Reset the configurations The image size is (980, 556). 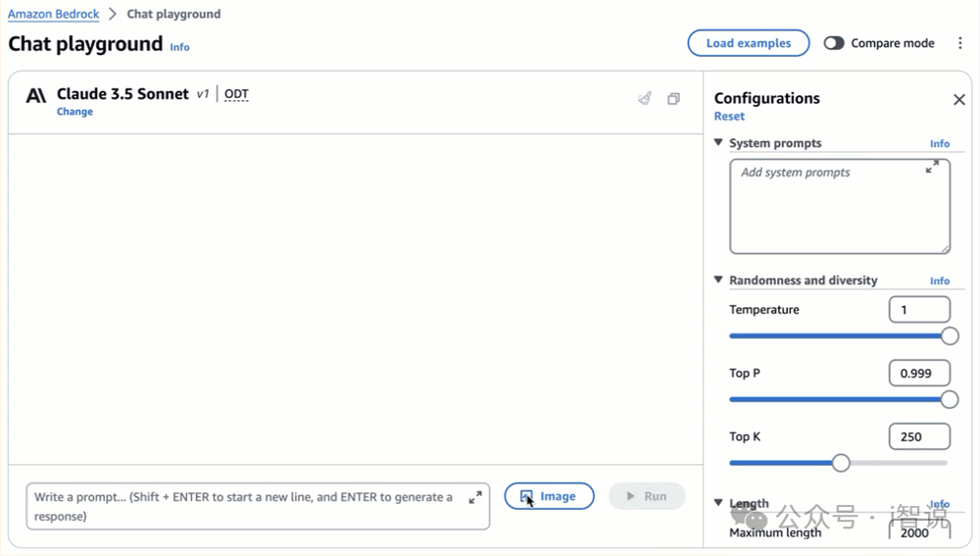[x=729, y=116]
